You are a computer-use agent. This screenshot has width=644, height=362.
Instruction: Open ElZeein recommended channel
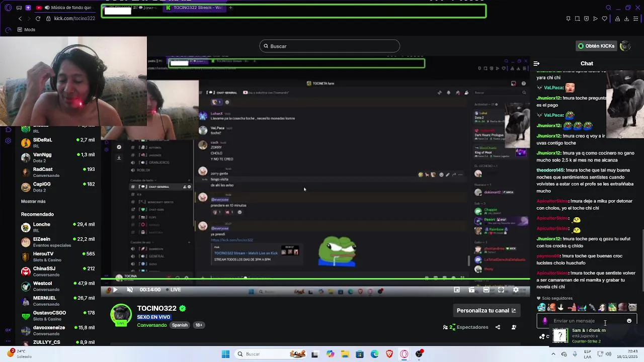pos(58,242)
